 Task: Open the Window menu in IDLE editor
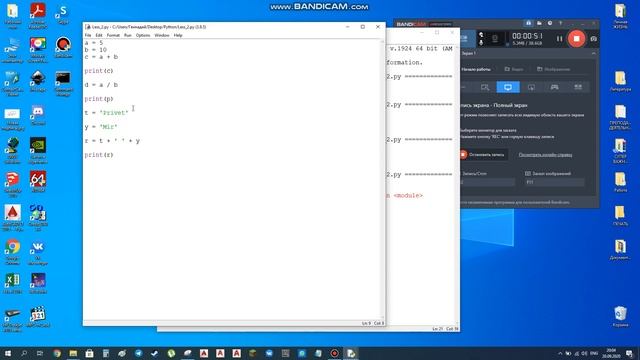pyautogui.click(x=162, y=36)
